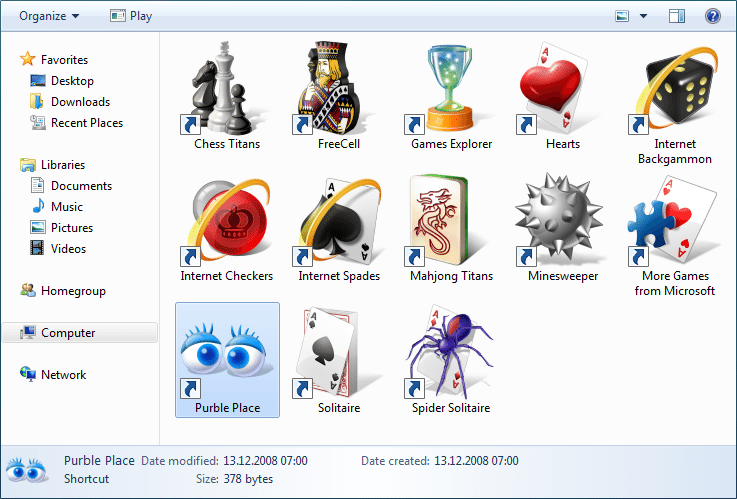Open the view options dropdown arrow
The width and height of the screenshot is (737, 499).
click(643, 16)
